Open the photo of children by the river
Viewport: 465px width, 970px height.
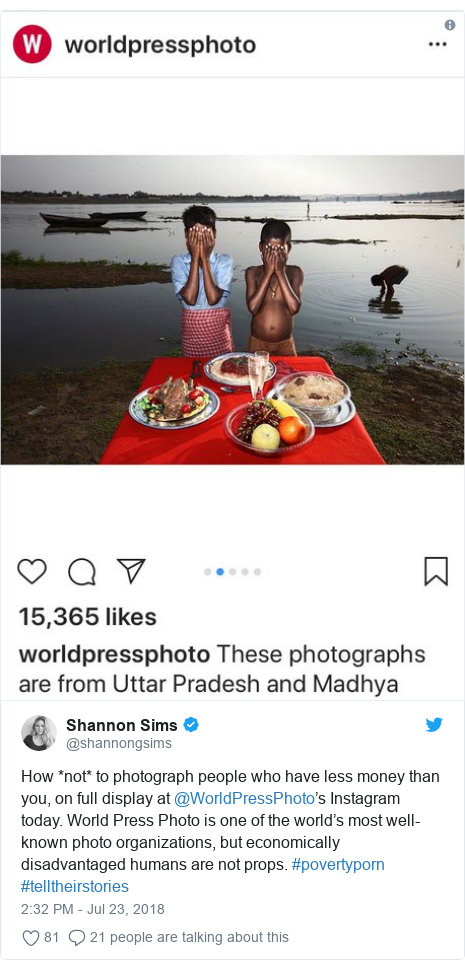pyautogui.click(x=232, y=309)
